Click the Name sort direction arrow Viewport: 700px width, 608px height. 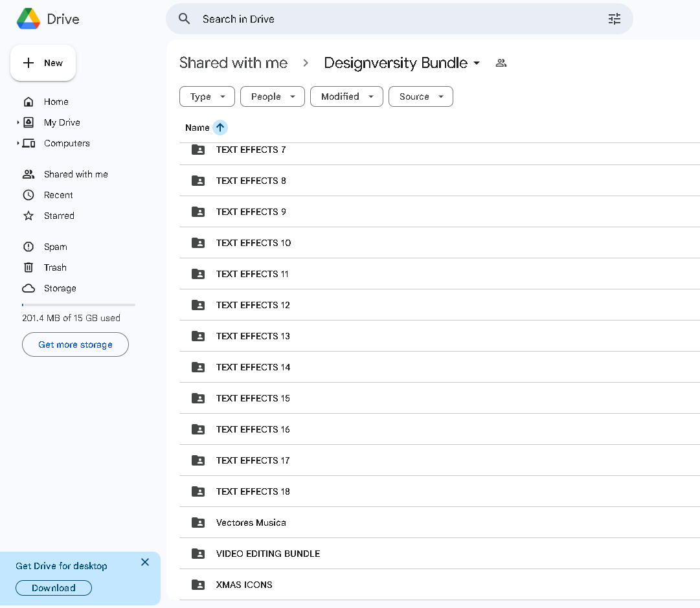[x=220, y=128]
